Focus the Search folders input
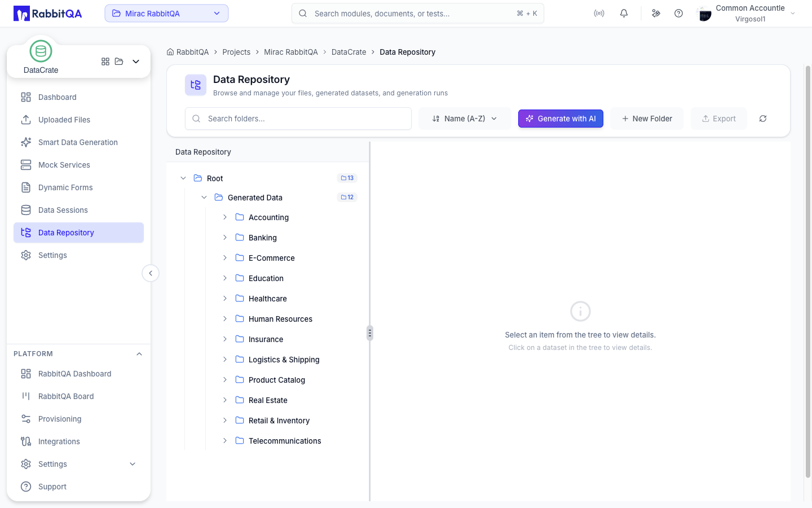 [298, 119]
